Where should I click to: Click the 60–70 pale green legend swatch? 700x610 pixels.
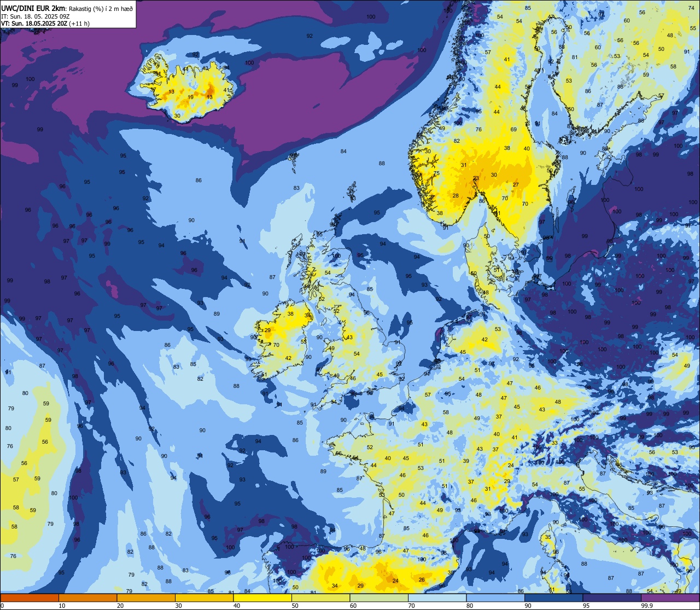coord(379,597)
